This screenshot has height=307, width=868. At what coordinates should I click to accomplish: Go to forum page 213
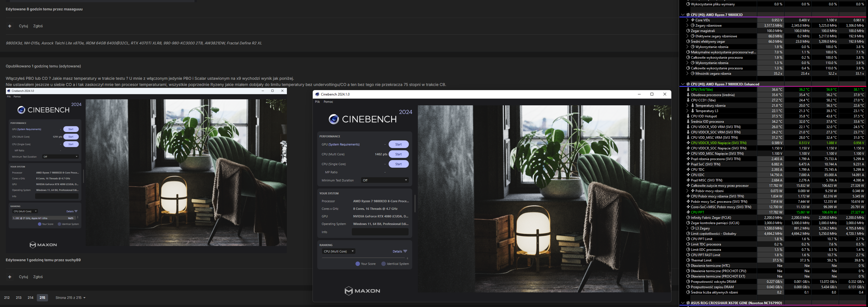19,297
